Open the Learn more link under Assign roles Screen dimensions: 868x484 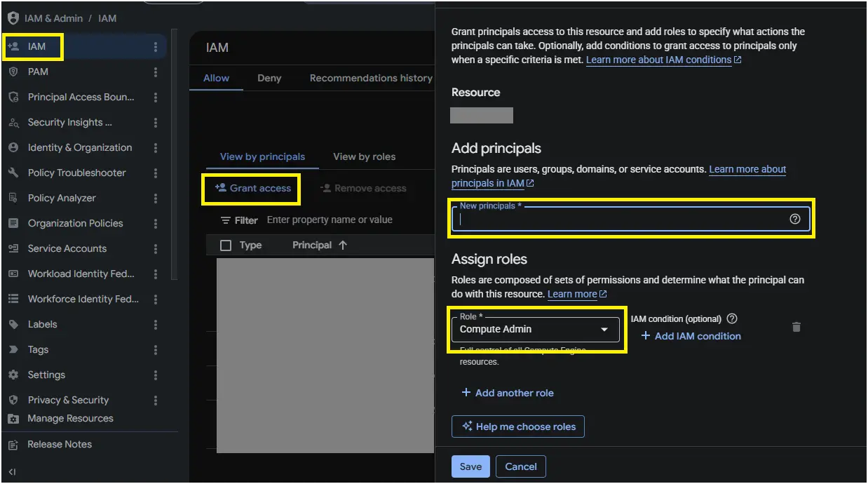576,294
